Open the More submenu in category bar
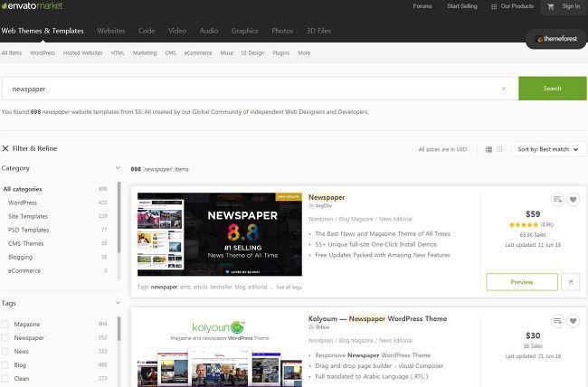 tap(304, 52)
